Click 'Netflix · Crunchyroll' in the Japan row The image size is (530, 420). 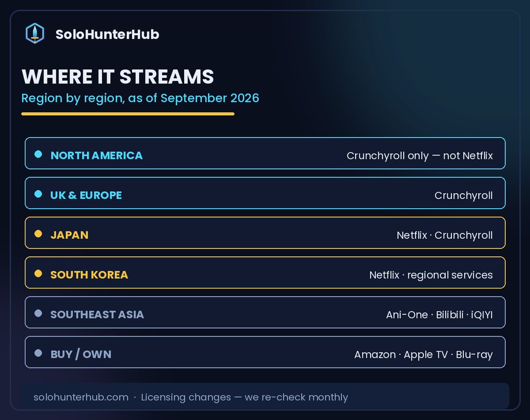point(445,235)
